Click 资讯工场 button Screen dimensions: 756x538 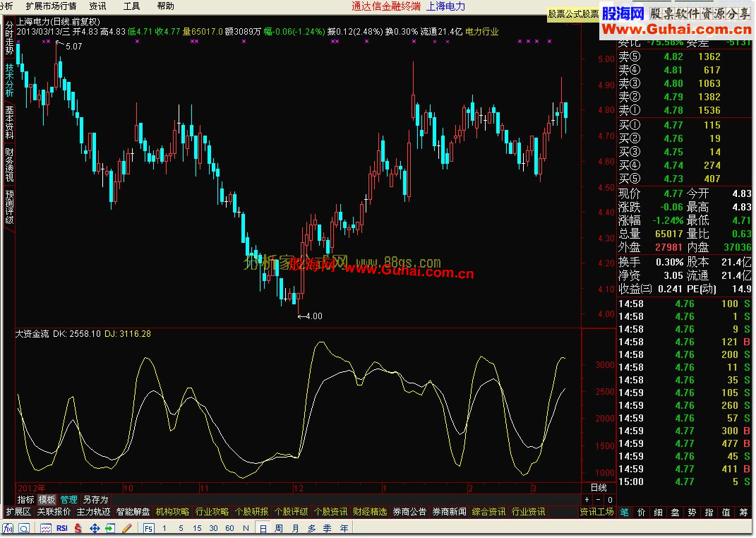(x=597, y=512)
